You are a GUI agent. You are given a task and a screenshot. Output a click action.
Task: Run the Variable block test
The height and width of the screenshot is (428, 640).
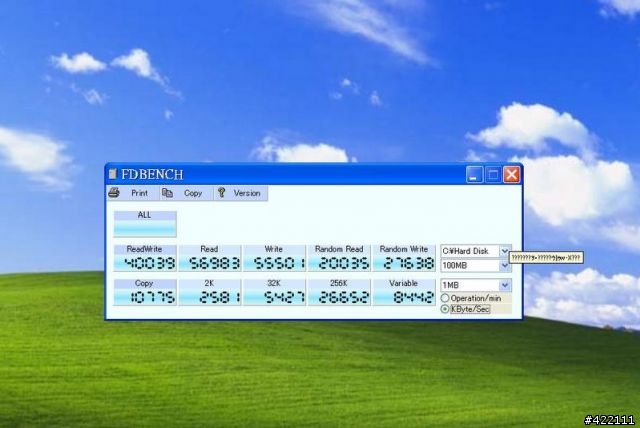pos(404,292)
